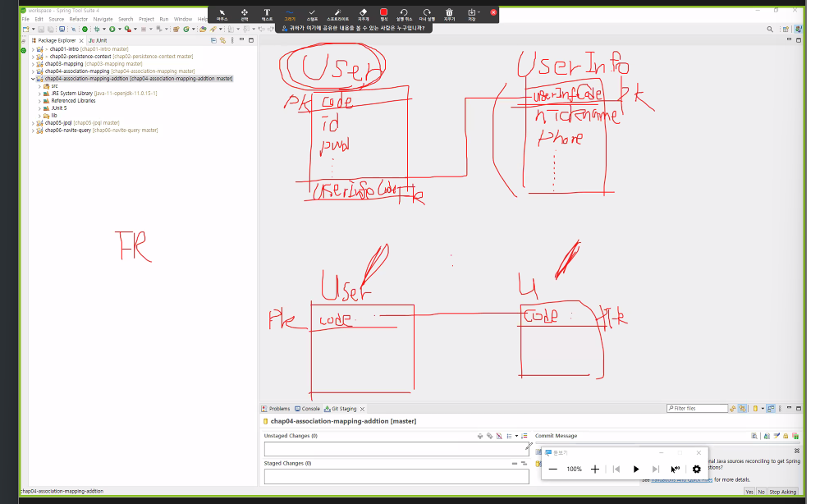The width and height of the screenshot is (820, 504).
Task: Collapse the chap04-association-mapping-addtion project
Action: click(x=33, y=79)
